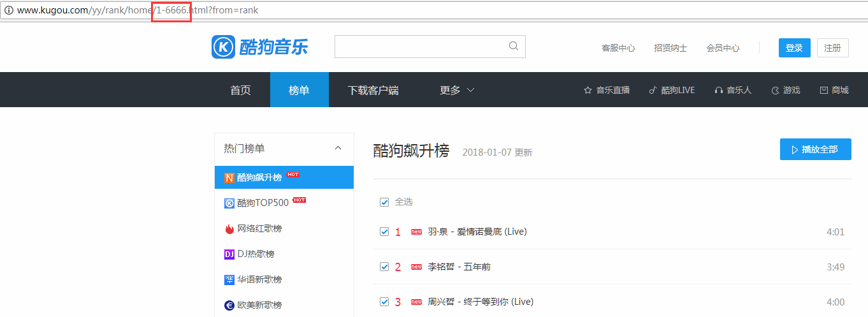Click the music note icon beside 酷狗LIVE

(x=653, y=91)
